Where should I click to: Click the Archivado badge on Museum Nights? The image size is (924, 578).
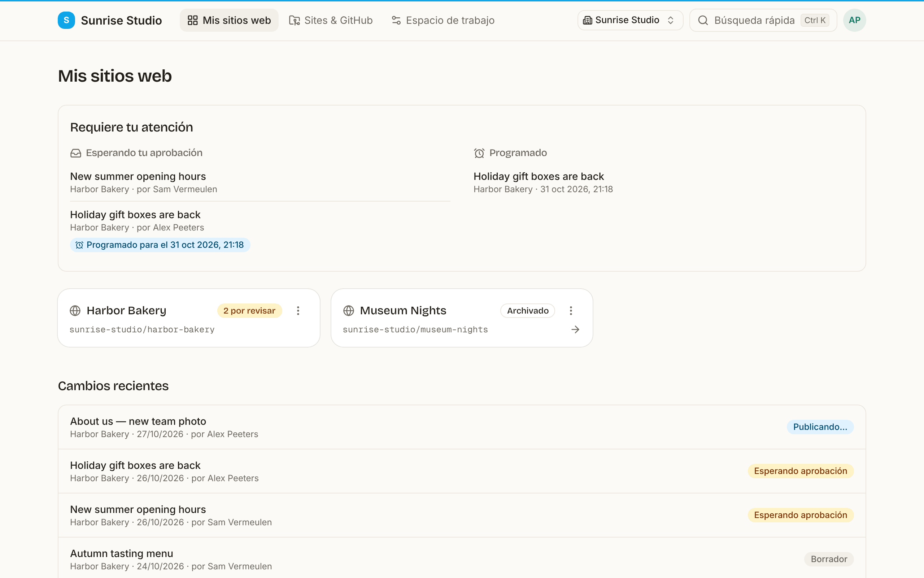(x=527, y=311)
